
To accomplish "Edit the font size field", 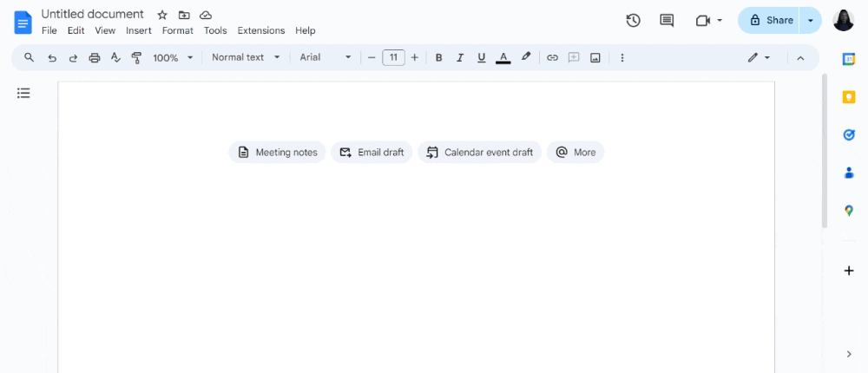I will click(x=393, y=57).
